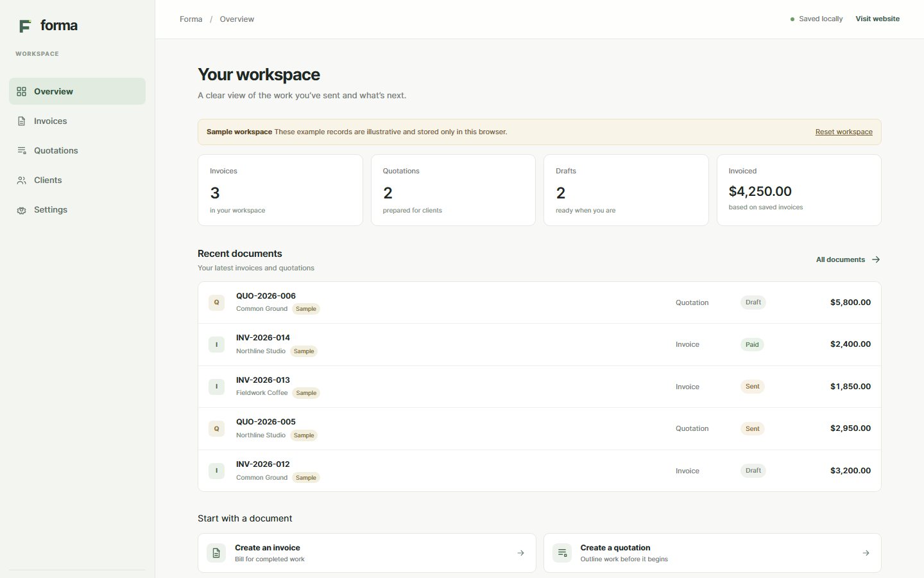Open document INV-2026-014
The height and width of the screenshot is (578, 924).
(540, 345)
